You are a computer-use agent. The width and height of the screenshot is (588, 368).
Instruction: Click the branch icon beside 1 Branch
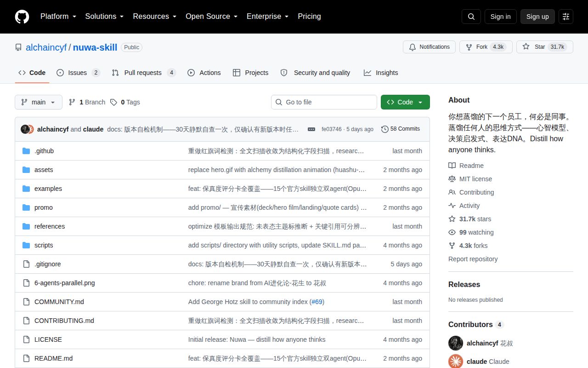[x=72, y=102]
